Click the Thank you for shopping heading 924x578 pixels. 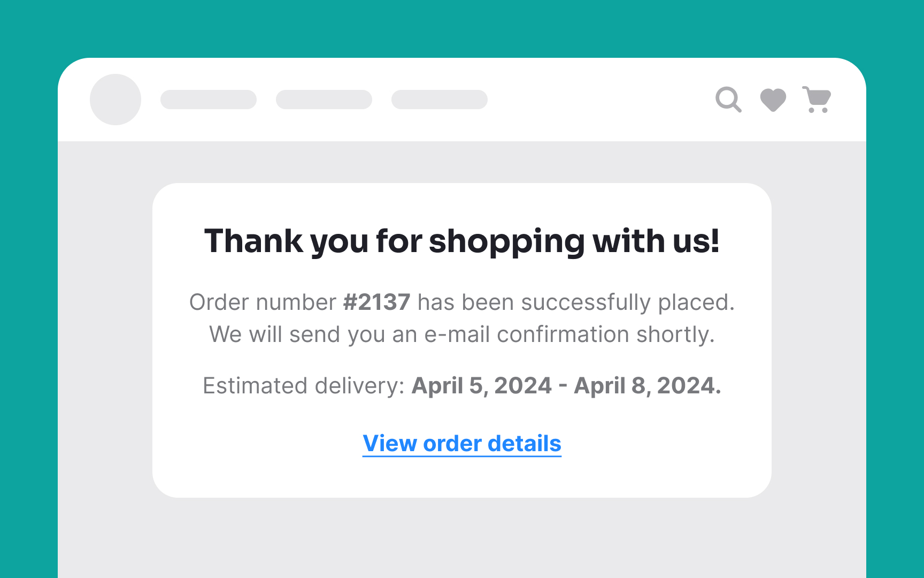tap(462, 241)
